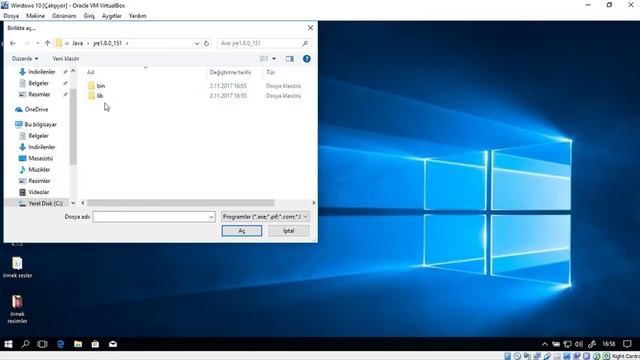The height and width of the screenshot is (360, 640).
Task: Go up one folder level arrow
Action: click(x=47, y=43)
